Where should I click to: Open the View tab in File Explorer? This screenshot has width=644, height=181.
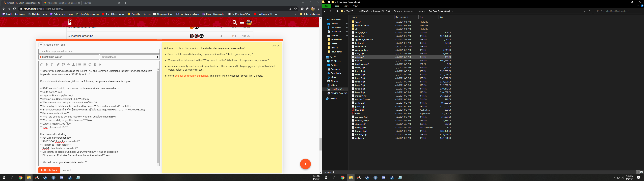click(355, 6)
